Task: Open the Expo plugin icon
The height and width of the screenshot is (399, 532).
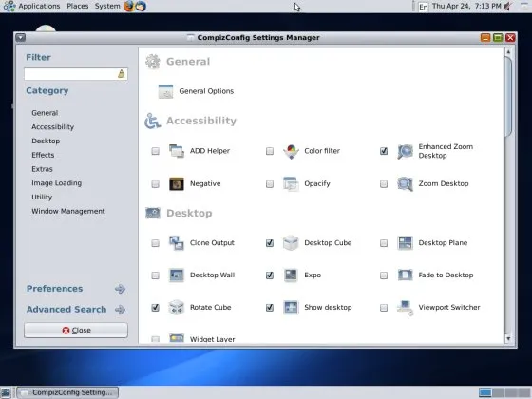Action: click(291, 275)
